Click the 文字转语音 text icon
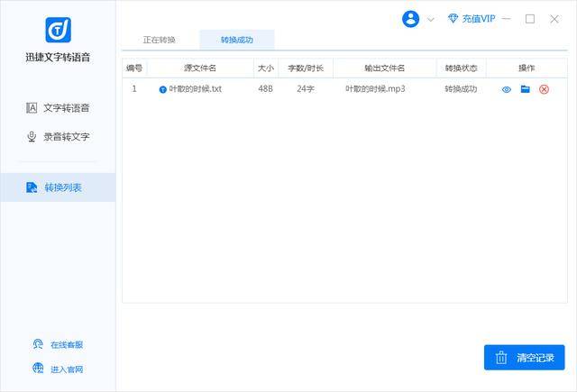577x392 pixels. [x=32, y=108]
